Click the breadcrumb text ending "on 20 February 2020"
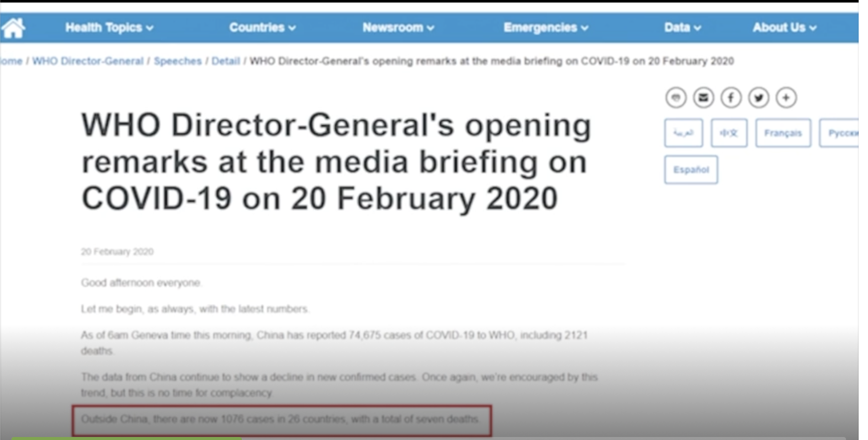The width and height of the screenshot is (868, 440). (492, 61)
